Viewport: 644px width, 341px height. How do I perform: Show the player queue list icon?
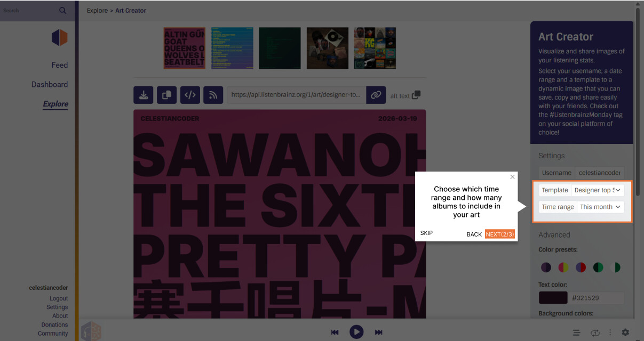(x=576, y=332)
